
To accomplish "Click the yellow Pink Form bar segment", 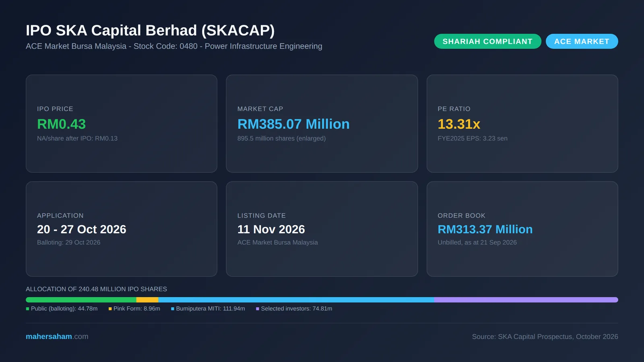I will click(x=147, y=300).
